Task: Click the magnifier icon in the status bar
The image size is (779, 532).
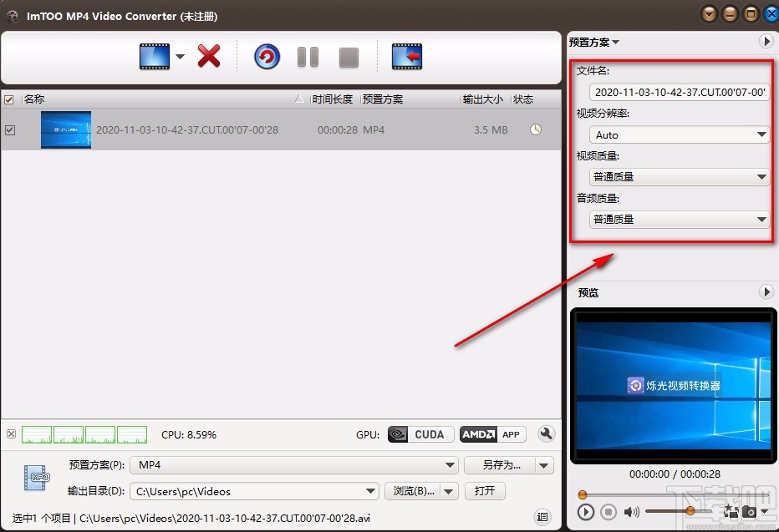Action: pyautogui.click(x=547, y=434)
